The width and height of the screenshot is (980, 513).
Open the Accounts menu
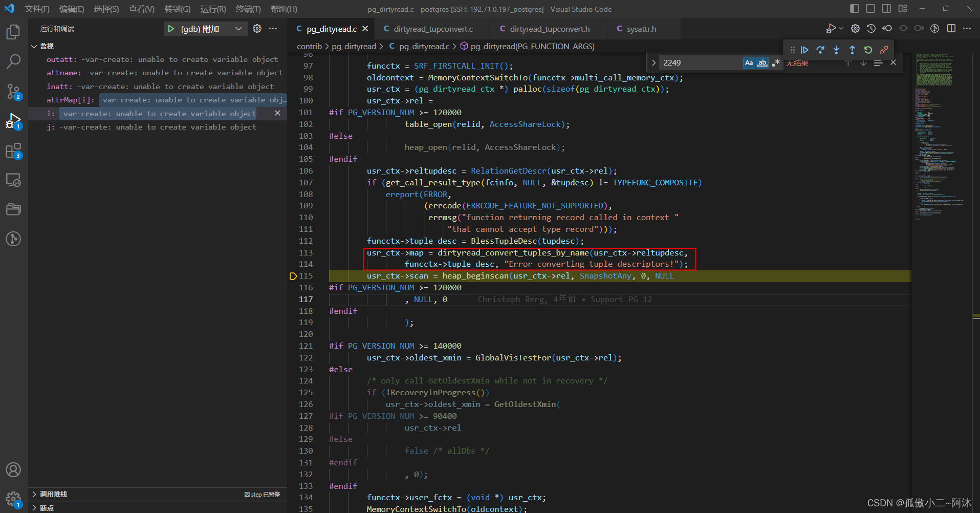pyautogui.click(x=13, y=470)
